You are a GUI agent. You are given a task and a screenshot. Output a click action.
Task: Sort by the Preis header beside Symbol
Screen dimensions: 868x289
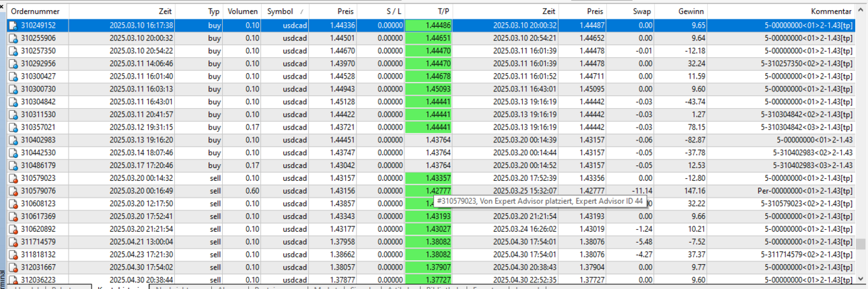333,12
